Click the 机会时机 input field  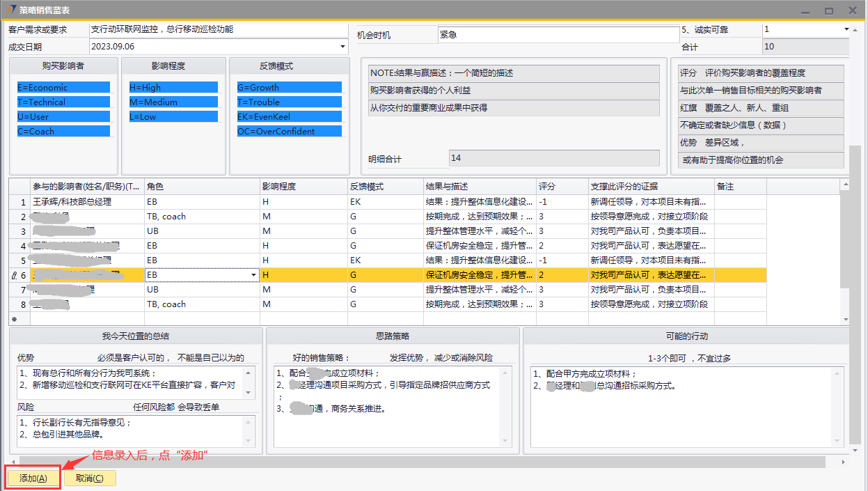tap(557, 35)
